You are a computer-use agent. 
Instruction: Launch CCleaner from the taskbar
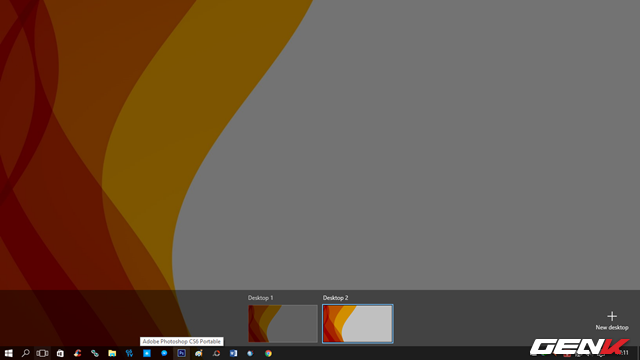[x=77, y=353]
